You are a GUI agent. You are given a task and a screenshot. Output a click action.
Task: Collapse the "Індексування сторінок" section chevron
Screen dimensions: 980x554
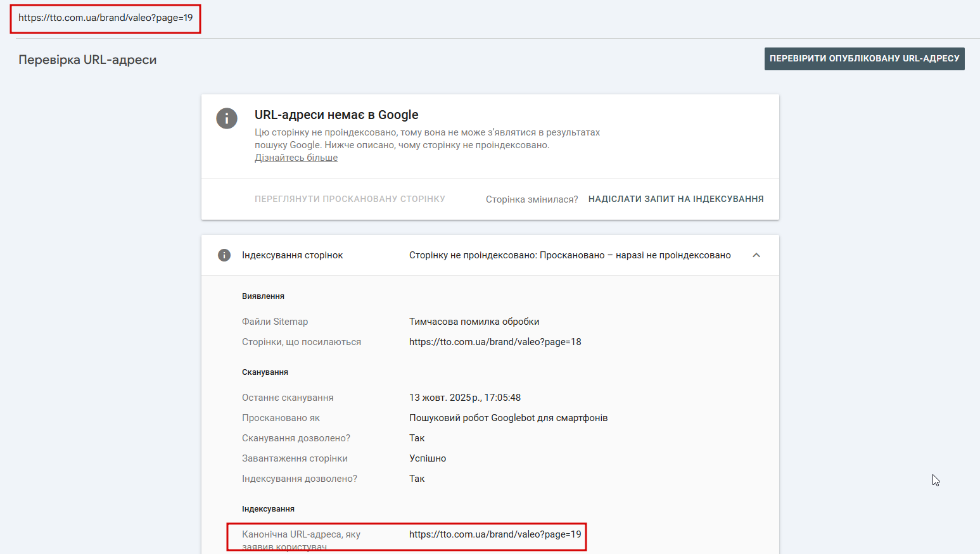click(756, 255)
